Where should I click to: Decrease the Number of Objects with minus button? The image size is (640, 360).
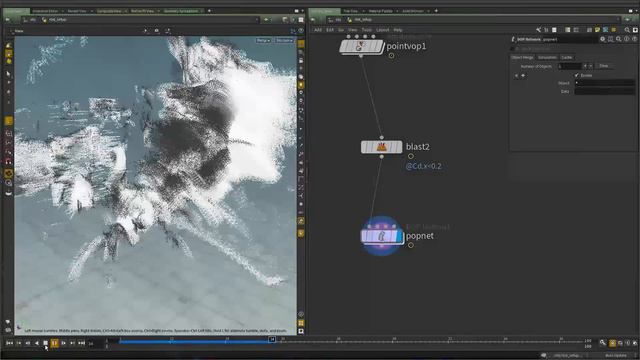[x=591, y=66]
